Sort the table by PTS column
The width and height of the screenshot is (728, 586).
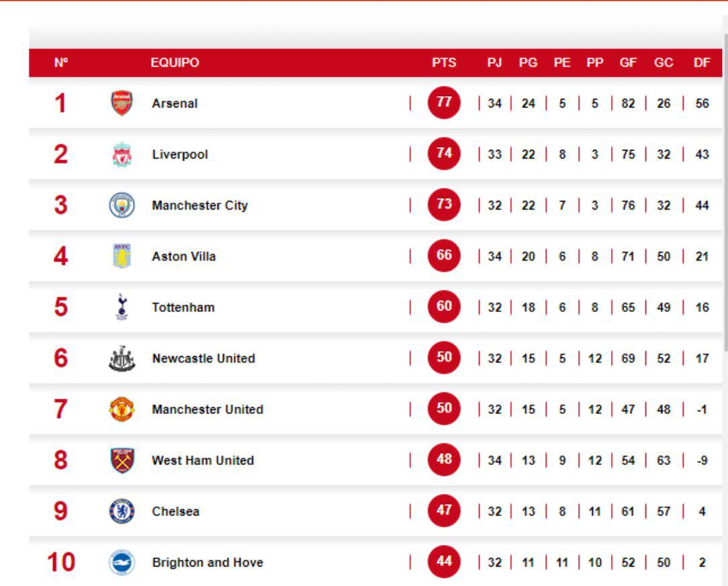click(443, 61)
